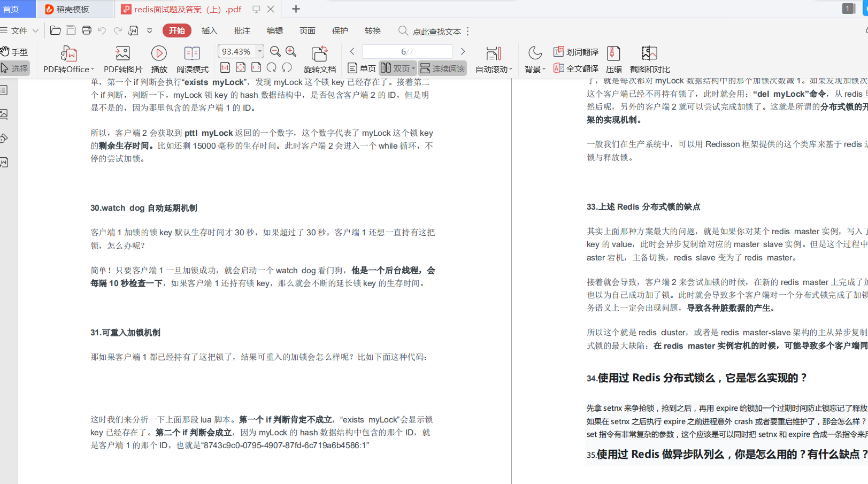Zoom in with the plus magnifier
Screen dimensions: 868x484
[x=291, y=51]
